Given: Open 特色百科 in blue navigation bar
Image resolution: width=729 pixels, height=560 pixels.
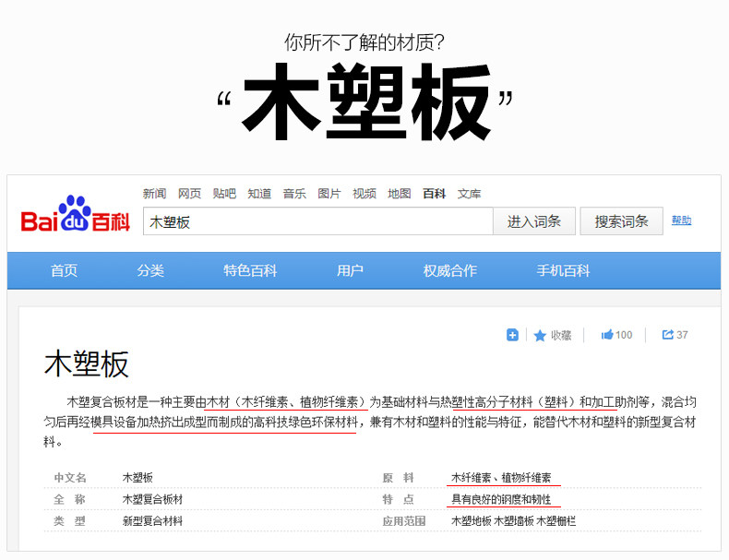Looking at the screenshot, I should (x=250, y=270).
